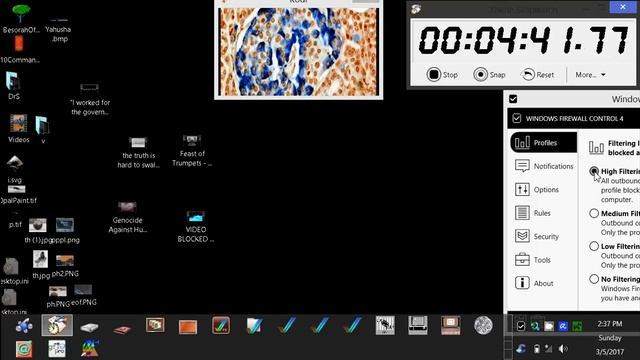
Task: Open i.svg desktop file
Action: [15, 169]
